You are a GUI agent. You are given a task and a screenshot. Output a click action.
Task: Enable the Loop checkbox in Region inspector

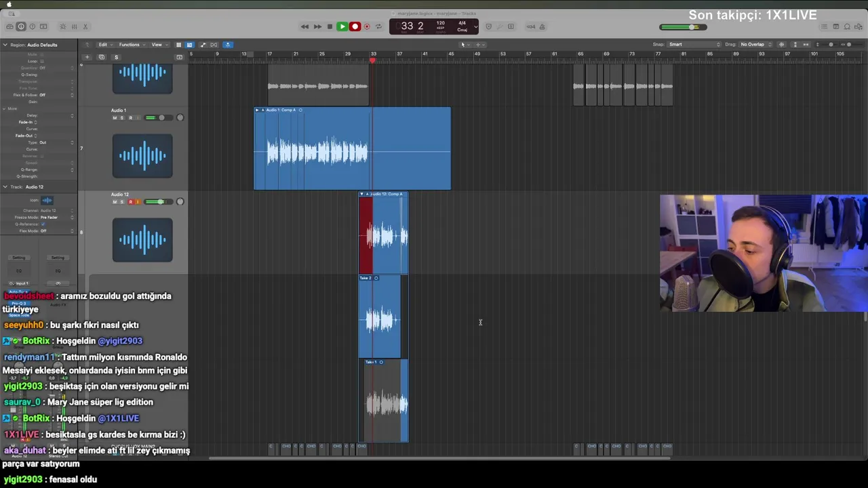click(41, 61)
